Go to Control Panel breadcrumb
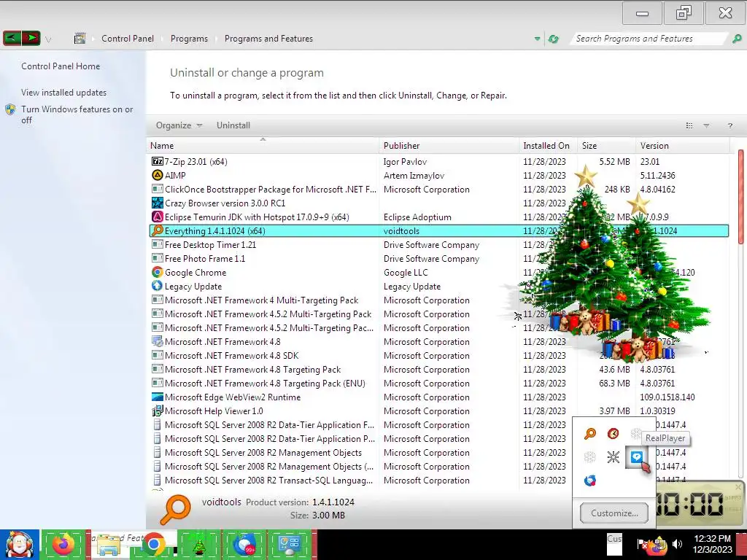The image size is (747, 560). click(127, 39)
